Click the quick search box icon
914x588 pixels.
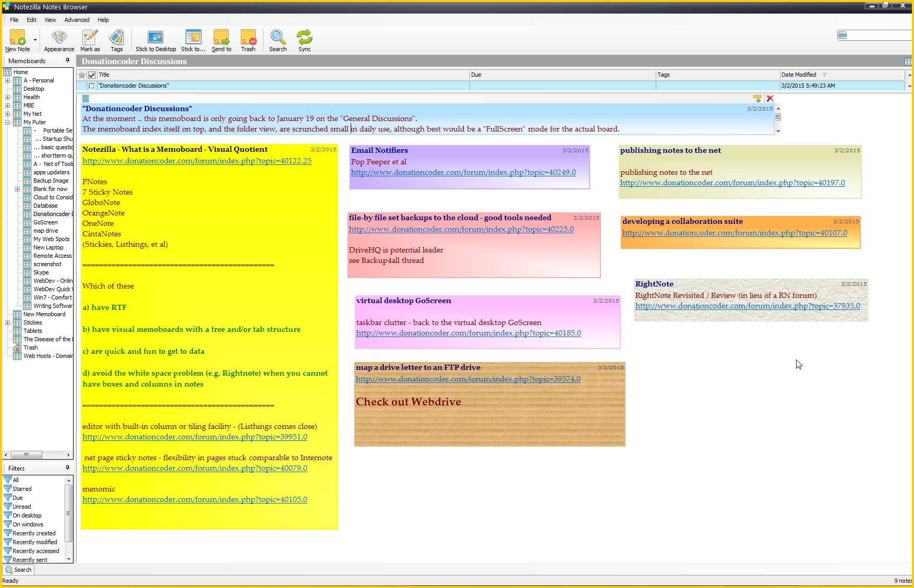[x=842, y=35]
